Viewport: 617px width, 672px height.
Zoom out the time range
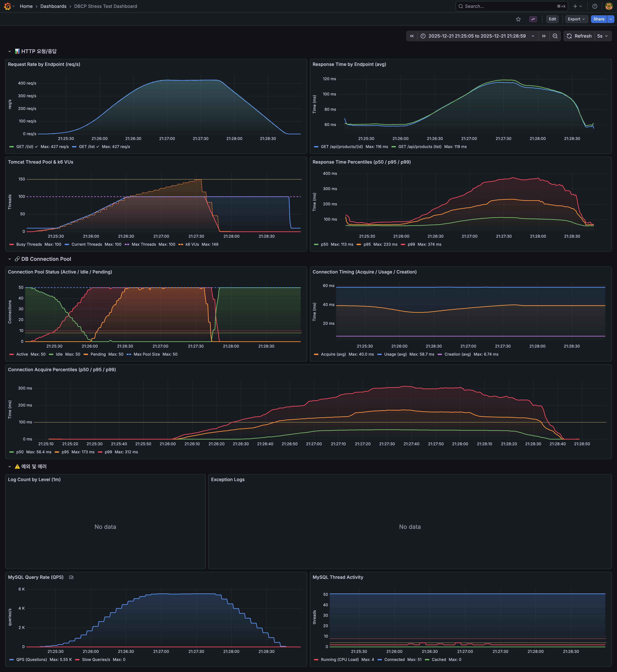coord(555,36)
